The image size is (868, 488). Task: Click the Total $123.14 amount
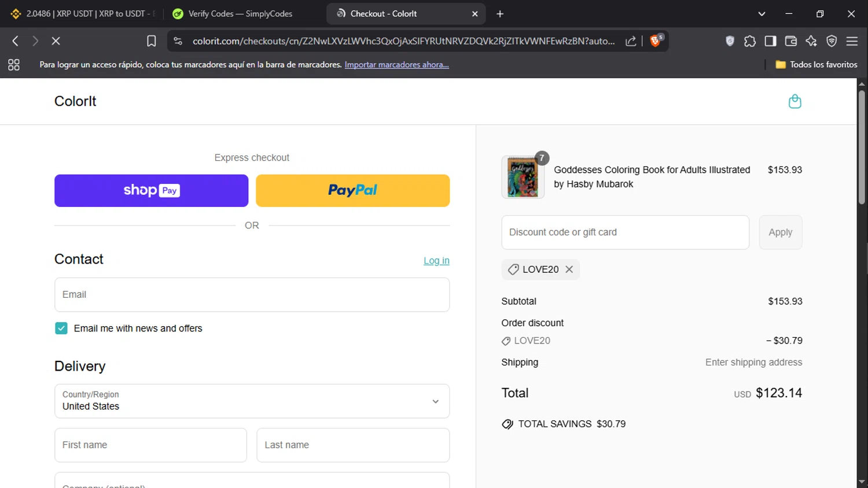[x=779, y=393]
